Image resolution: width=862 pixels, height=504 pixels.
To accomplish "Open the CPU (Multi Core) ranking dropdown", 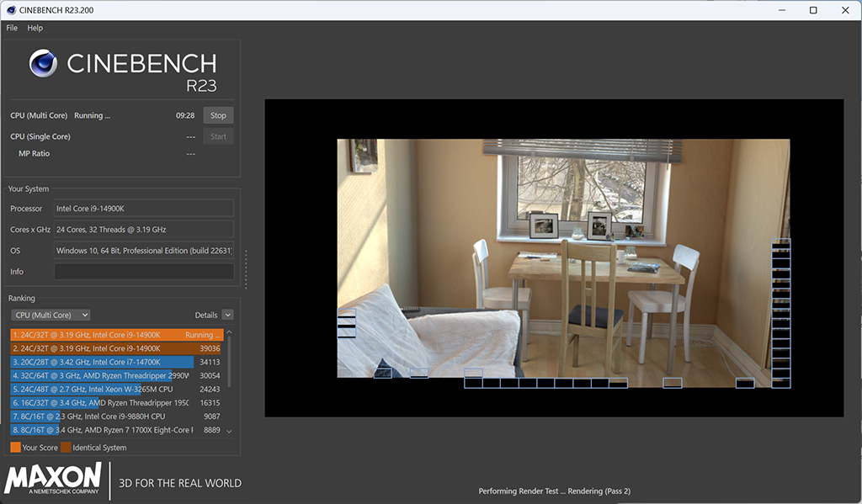I will 51,315.
